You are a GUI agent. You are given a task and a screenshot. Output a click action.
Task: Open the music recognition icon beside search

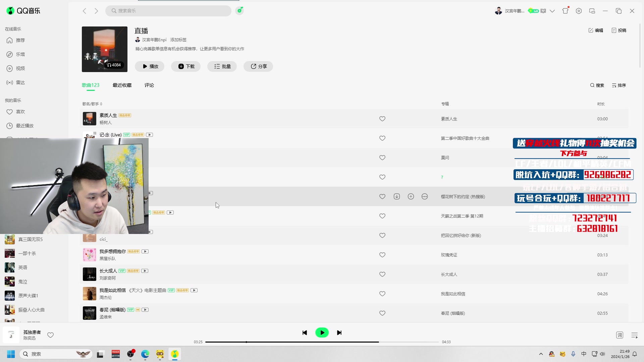tap(239, 10)
